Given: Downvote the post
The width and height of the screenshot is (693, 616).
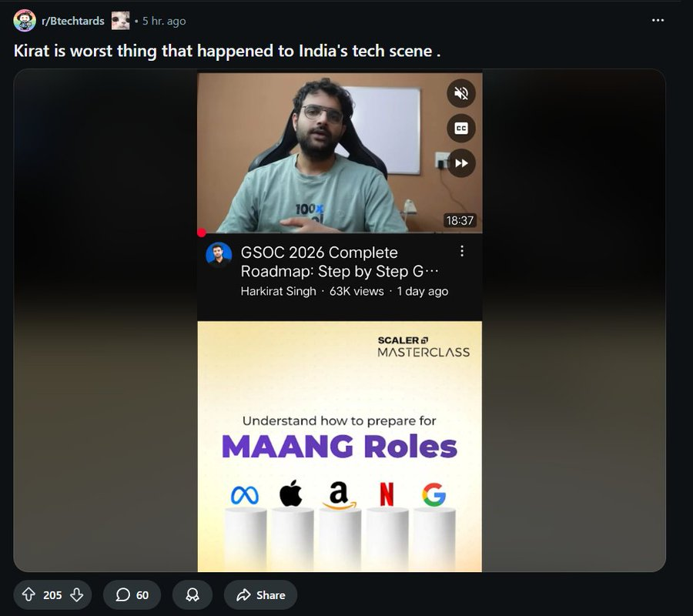Looking at the screenshot, I should [x=77, y=594].
